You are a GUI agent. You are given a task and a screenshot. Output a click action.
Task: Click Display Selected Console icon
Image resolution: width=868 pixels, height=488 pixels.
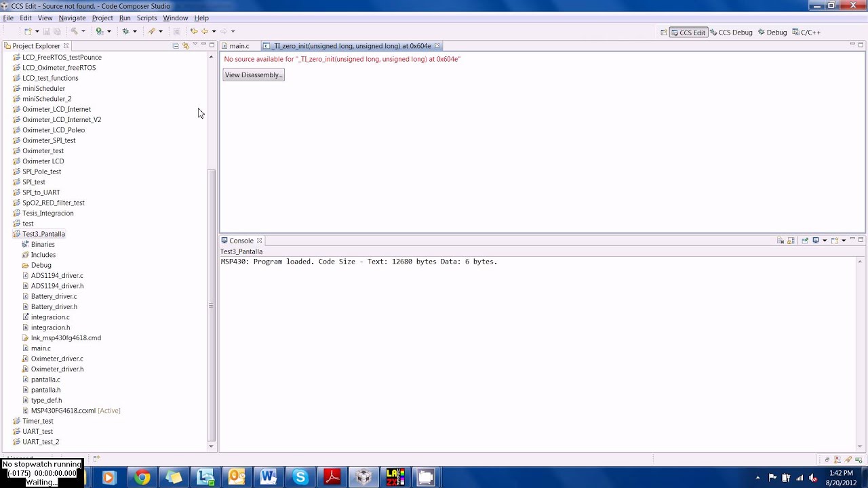pyautogui.click(x=816, y=241)
